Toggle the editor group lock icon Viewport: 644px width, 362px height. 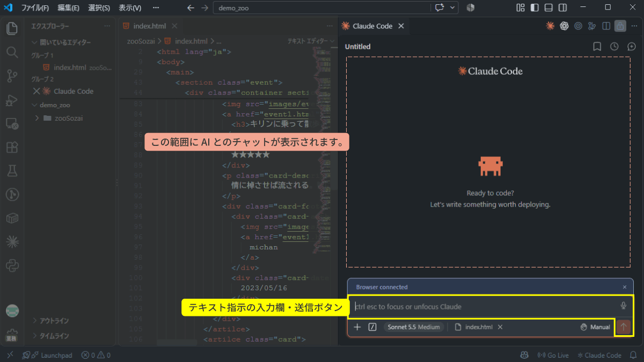tap(620, 26)
